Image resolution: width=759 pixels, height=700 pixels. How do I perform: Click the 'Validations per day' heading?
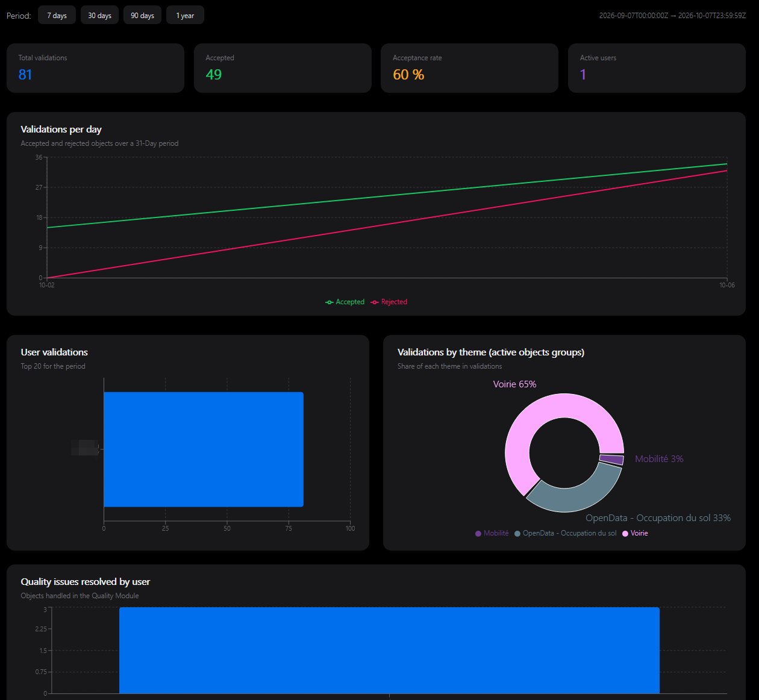click(61, 130)
